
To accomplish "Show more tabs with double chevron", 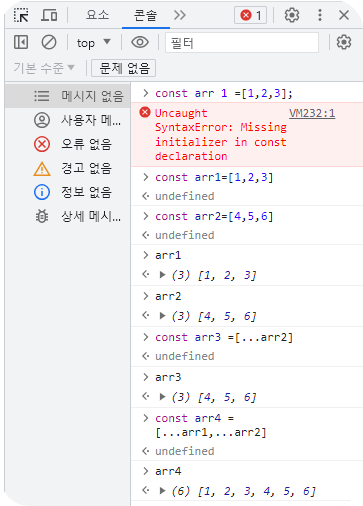I will pyautogui.click(x=180, y=15).
